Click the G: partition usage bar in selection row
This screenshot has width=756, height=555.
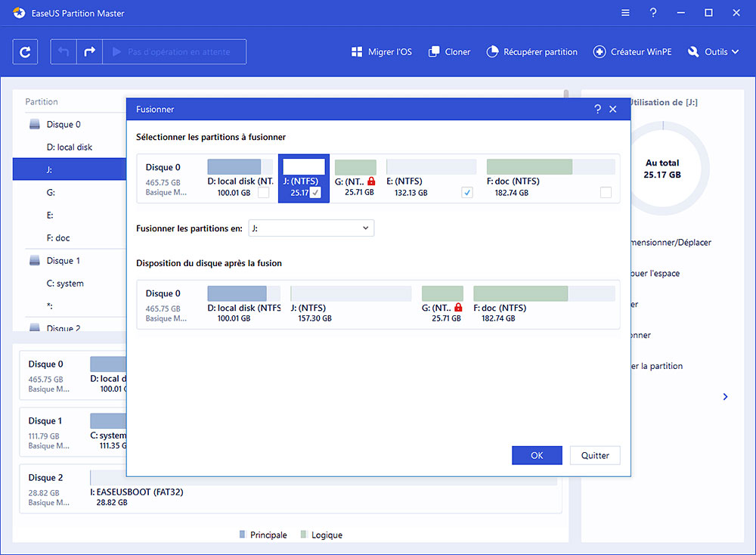pyautogui.click(x=355, y=167)
